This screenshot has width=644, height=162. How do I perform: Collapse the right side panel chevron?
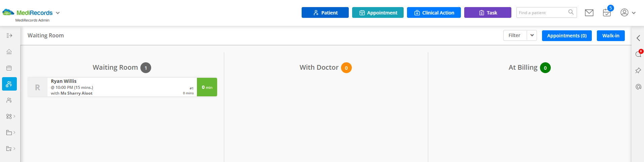(x=638, y=38)
